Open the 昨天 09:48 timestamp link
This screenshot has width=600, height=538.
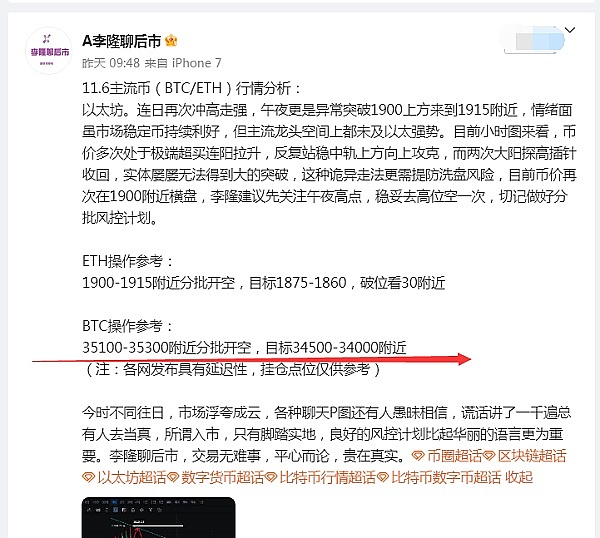click(x=111, y=63)
